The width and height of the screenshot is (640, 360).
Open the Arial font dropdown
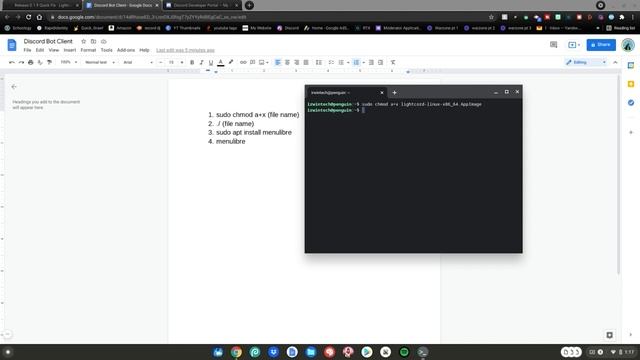click(x=138, y=62)
